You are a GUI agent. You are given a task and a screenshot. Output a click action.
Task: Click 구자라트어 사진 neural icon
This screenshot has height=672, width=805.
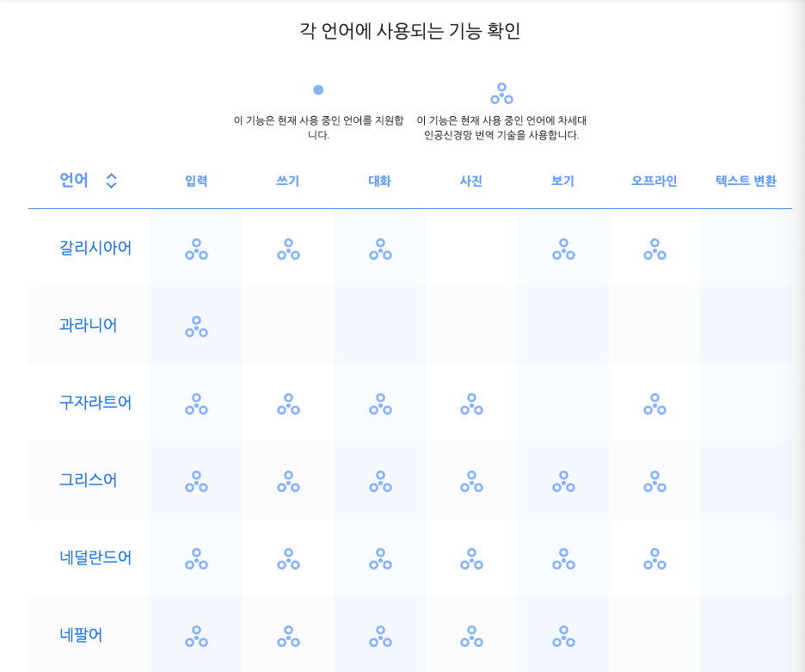point(472,404)
